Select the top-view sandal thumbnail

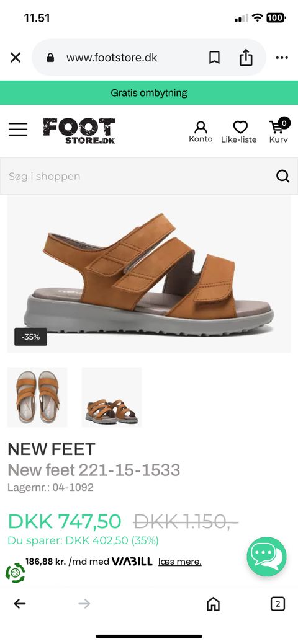[x=37, y=397]
